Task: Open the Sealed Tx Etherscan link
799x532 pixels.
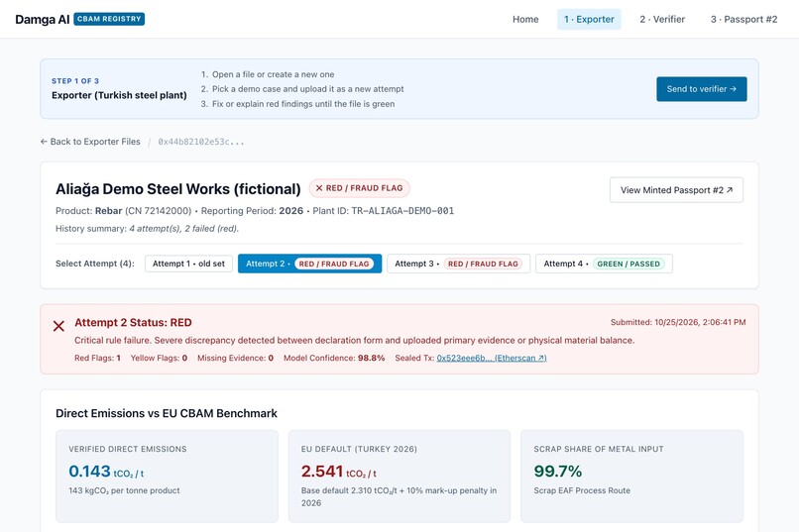Action: pyautogui.click(x=492, y=358)
